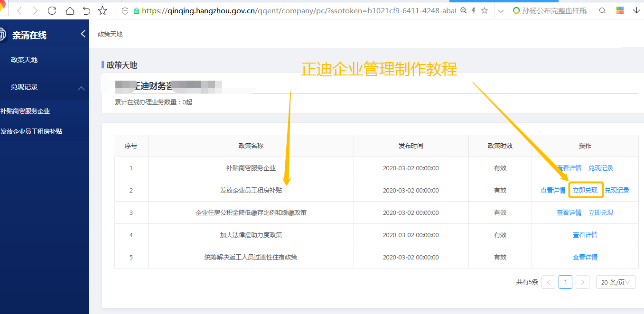This screenshot has height=314, width=644.
Task: Collapse the 亲清在线 sidebar with chevron
Action: 83,34
